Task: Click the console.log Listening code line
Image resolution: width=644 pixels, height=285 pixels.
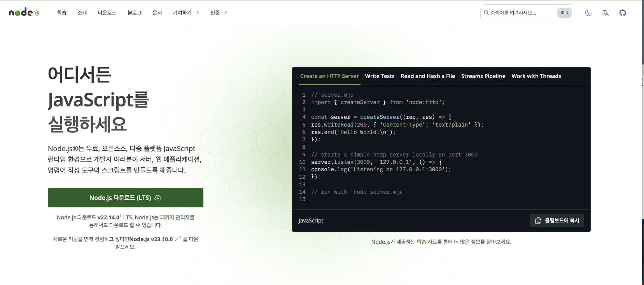Action: (x=381, y=169)
